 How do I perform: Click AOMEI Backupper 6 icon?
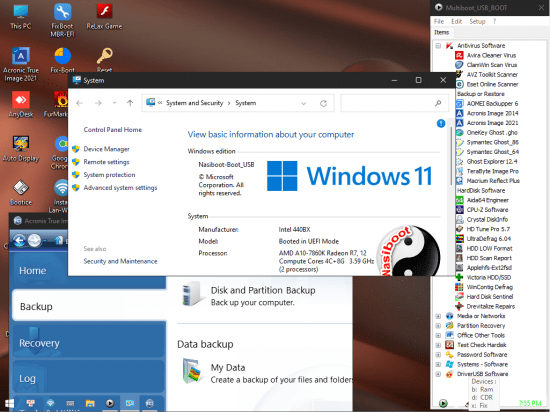[459, 104]
